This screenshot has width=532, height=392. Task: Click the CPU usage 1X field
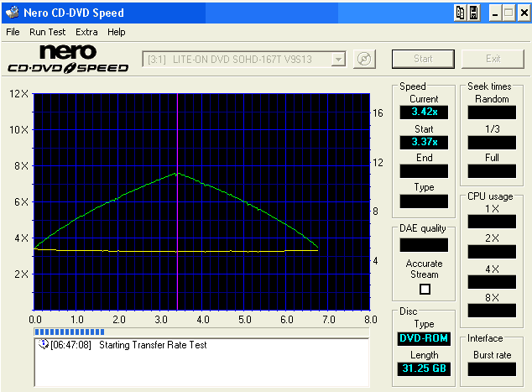(x=492, y=222)
